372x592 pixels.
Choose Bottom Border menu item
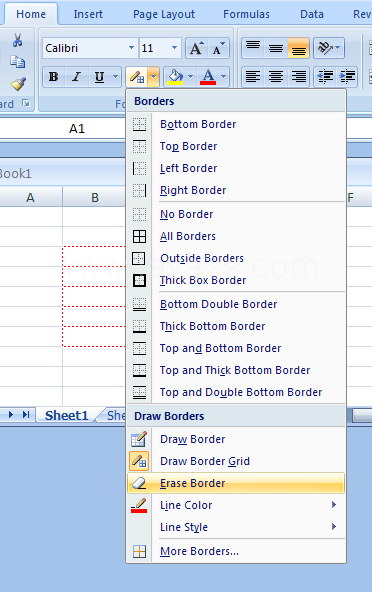[236, 124]
